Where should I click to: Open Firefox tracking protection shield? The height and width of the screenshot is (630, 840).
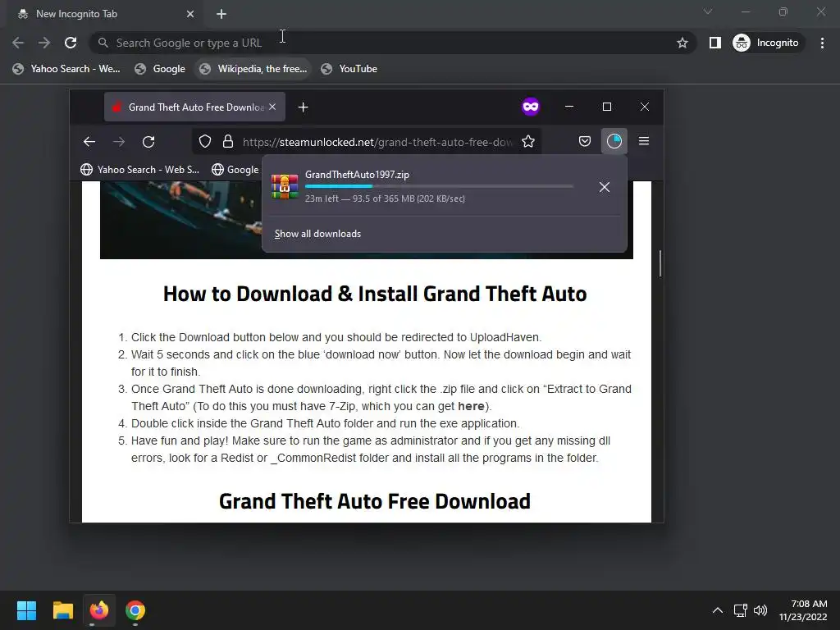click(204, 141)
